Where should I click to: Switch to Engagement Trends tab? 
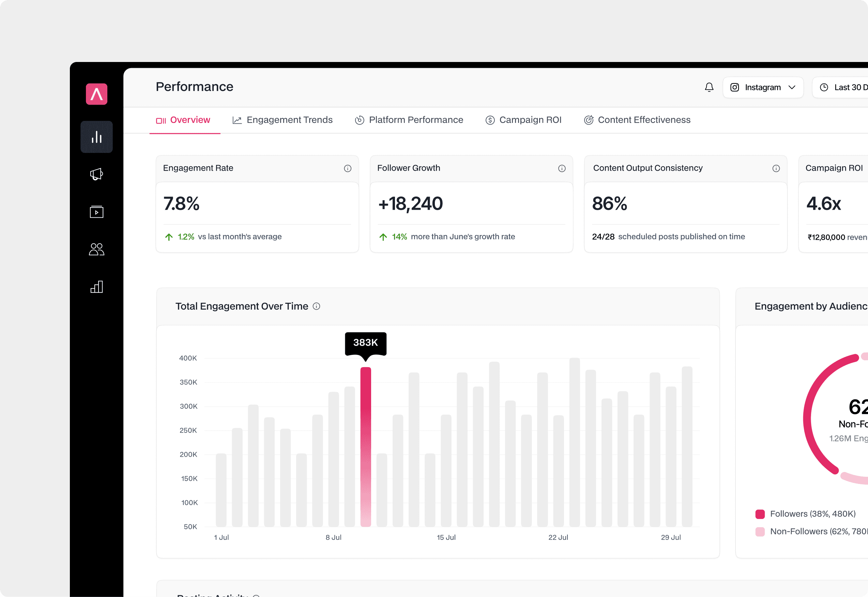(x=283, y=120)
